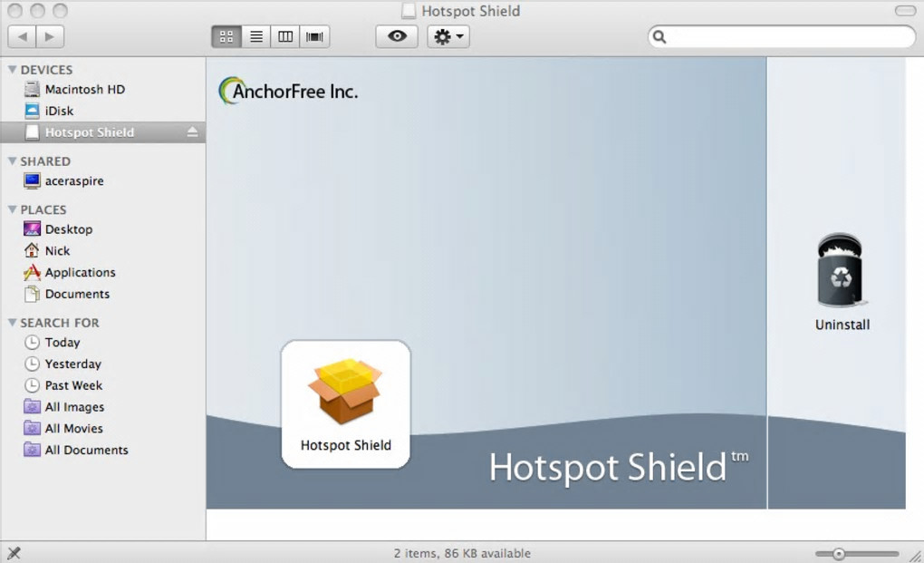The height and width of the screenshot is (563, 924).
Task: Go back with the left arrow
Action: coord(22,36)
